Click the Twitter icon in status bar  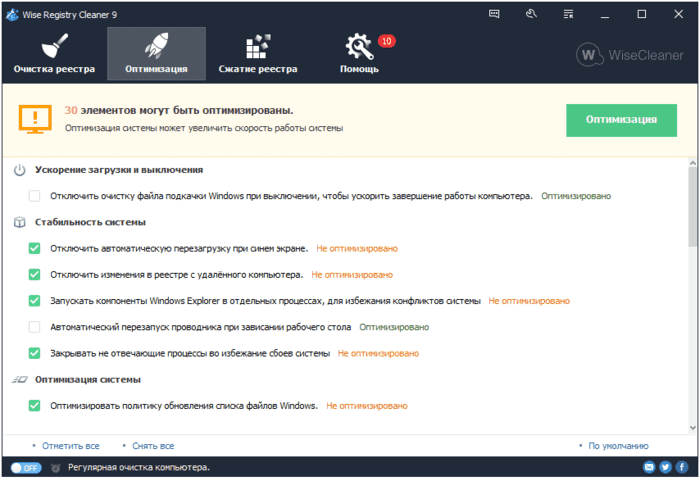point(665,467)
